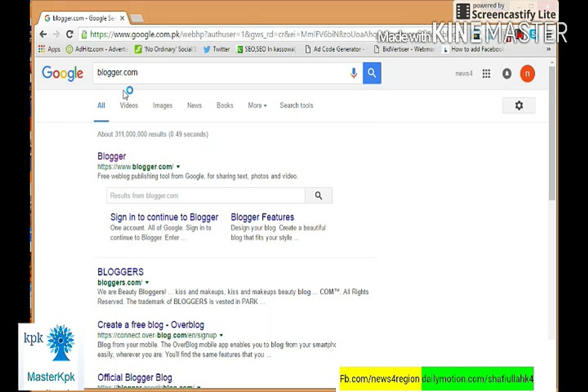Click the news4 account name link
This screenshot has width=588, height=392.
click(464, 74)
